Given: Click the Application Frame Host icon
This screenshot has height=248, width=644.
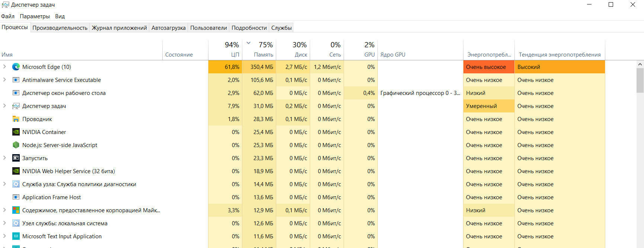Looking at the screenshot, I should [16, 197].
